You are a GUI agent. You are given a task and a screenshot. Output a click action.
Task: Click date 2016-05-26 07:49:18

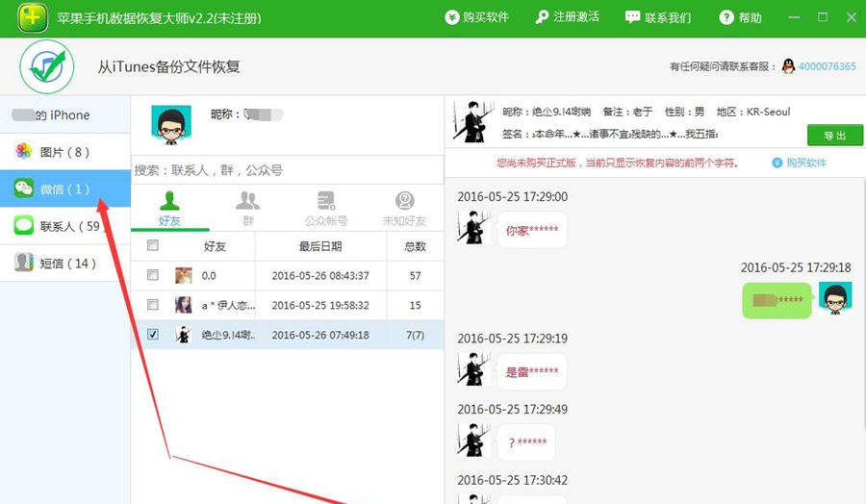[x=320, y=335]
